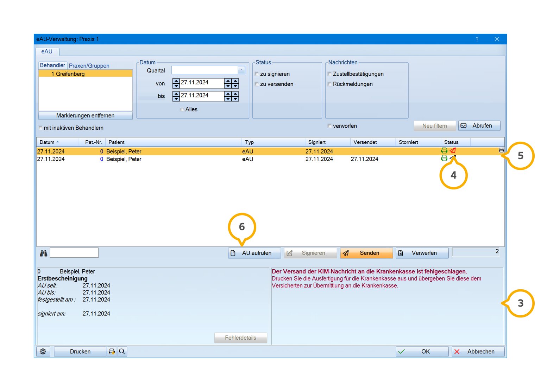Open print preview with the magnifier icon
This screenshot has height=392, width=541.
[x=122, y=352]
